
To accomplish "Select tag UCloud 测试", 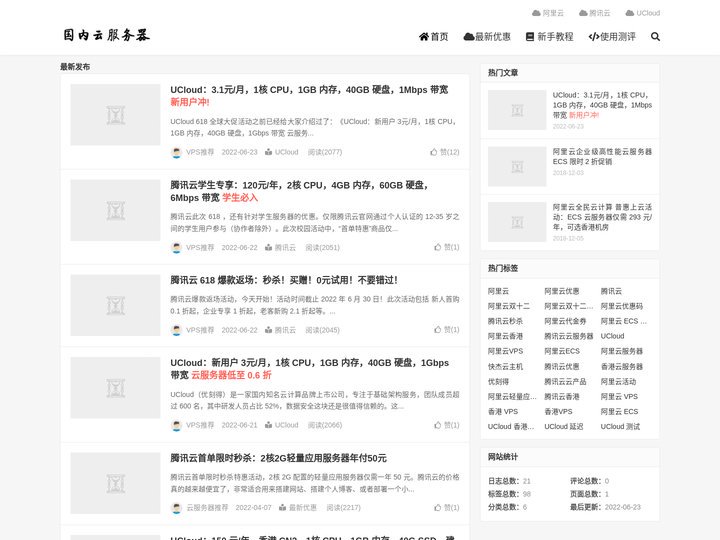I will [x=620, y=427].
